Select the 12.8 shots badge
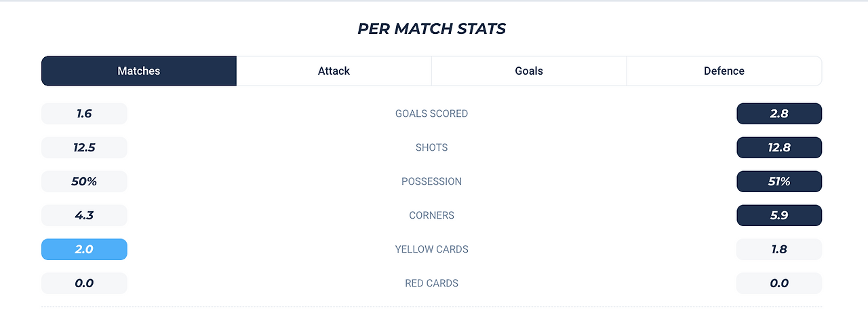Image resolution: width=868 pixels, height=311 pixels. click(x=779, y=147)
